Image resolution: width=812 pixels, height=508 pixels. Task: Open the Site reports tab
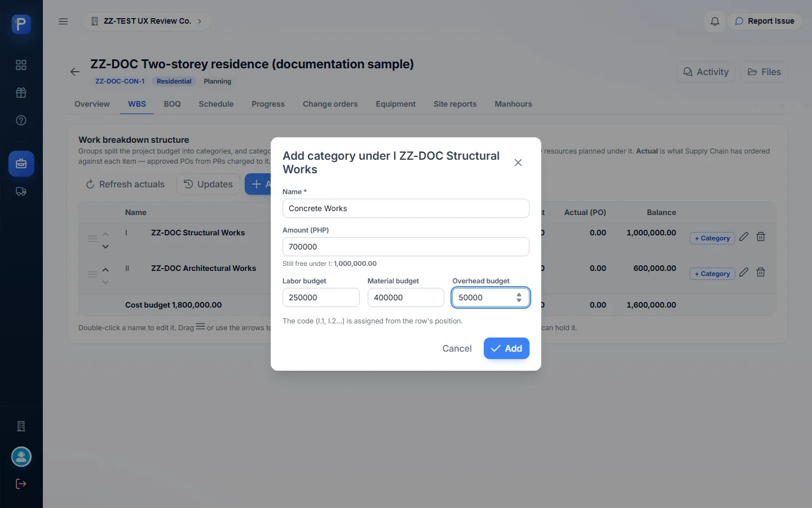pyautogui.click(x=455, y=104)
